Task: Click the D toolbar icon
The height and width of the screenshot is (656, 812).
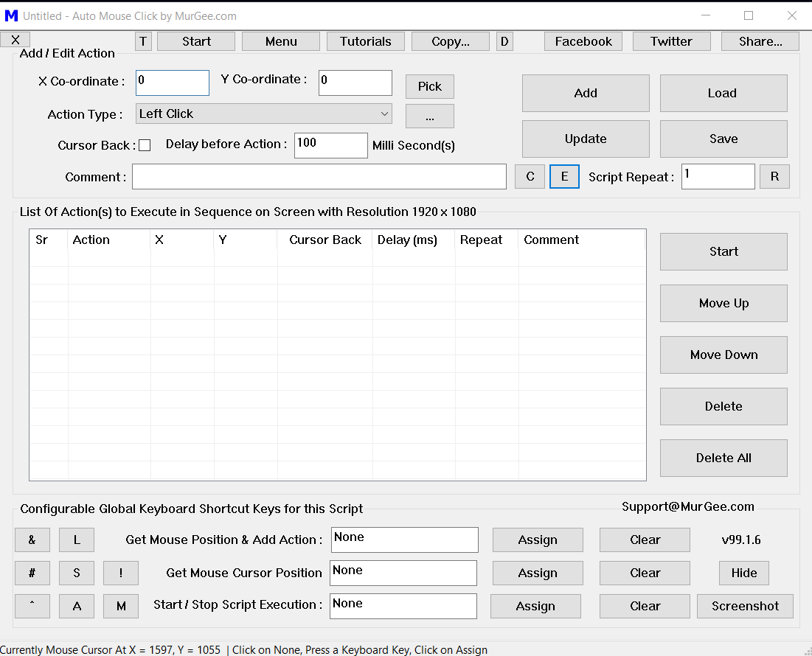Action: point(504,41)
